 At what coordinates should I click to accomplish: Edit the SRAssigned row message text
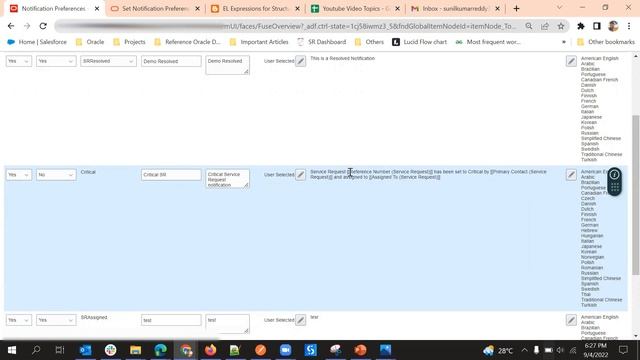point(571,320)
